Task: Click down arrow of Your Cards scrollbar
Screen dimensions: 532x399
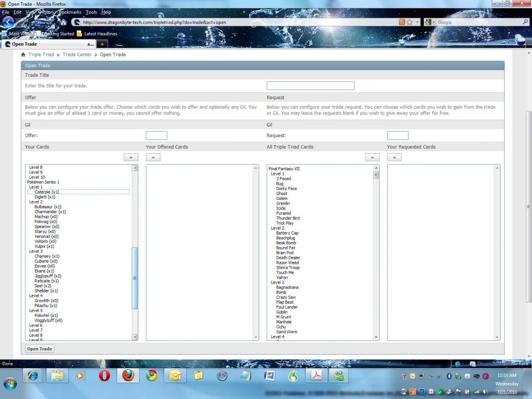Action: tap(135, 337)
